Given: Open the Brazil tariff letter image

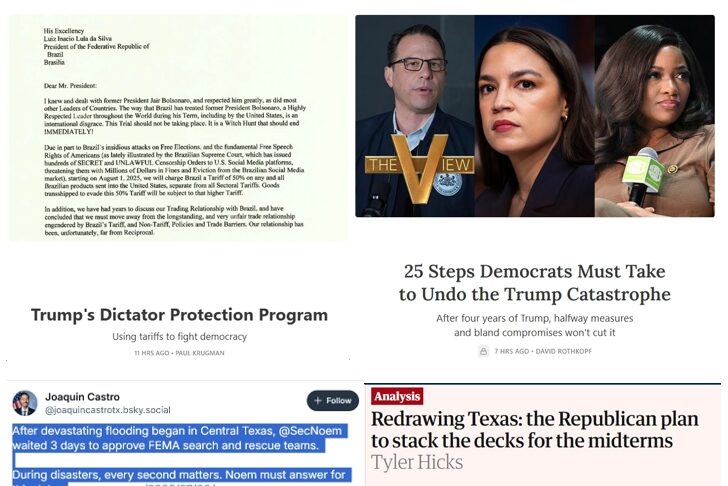Looking at the screenshot, I should [178, 128].
